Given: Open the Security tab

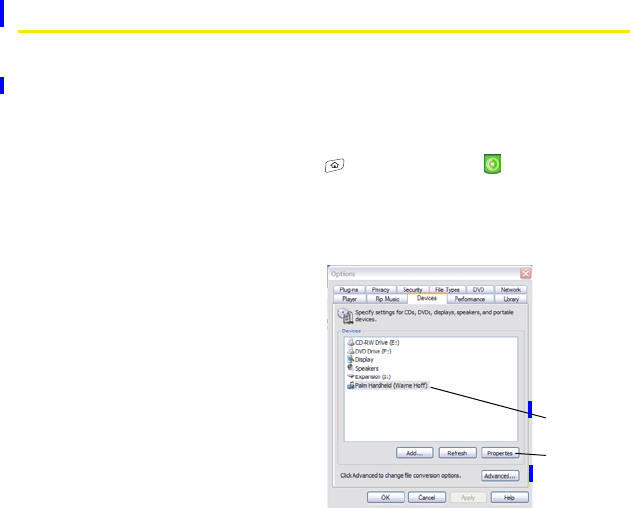Looking at the screenshot, I should [x=413, y=289].
